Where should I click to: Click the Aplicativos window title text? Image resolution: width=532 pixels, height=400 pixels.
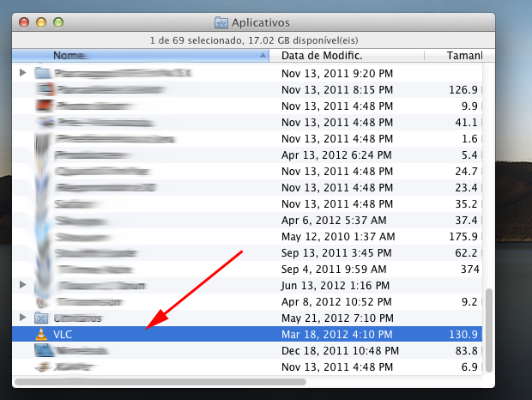pos(261,22)
